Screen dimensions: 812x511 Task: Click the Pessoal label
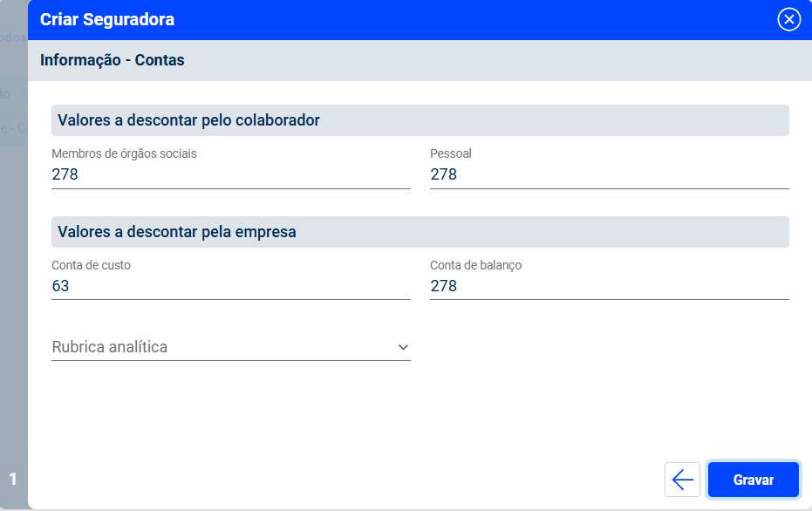(x=451, y=153)
